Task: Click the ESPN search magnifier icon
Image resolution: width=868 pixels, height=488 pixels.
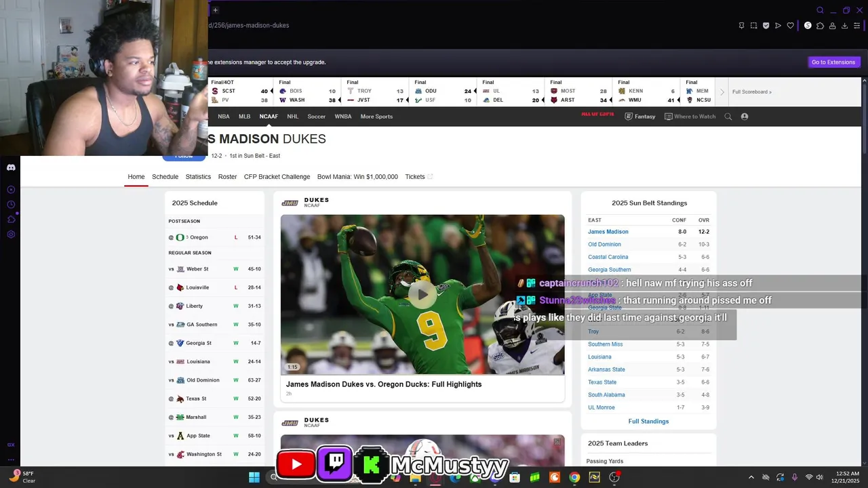Action: [728, 117]
